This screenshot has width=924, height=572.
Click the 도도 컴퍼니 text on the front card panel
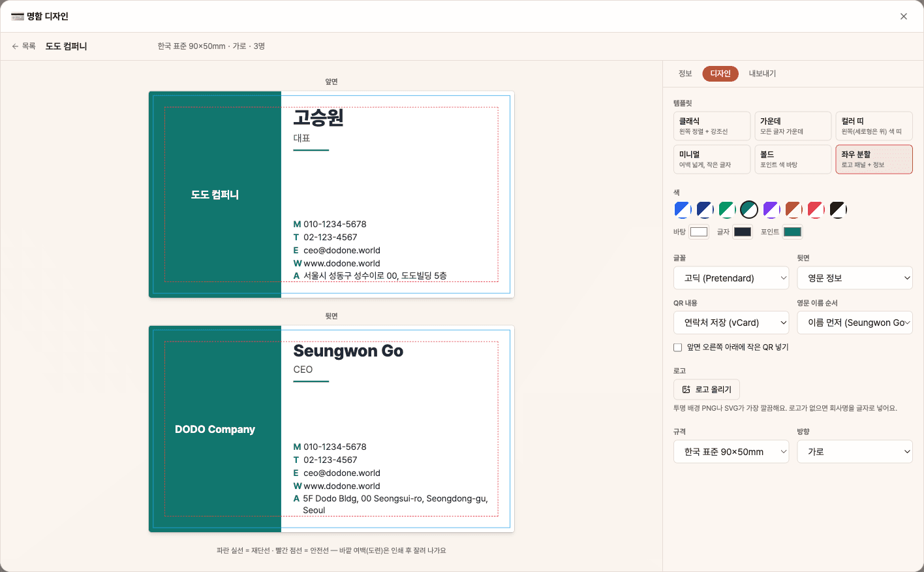(215, 195)
